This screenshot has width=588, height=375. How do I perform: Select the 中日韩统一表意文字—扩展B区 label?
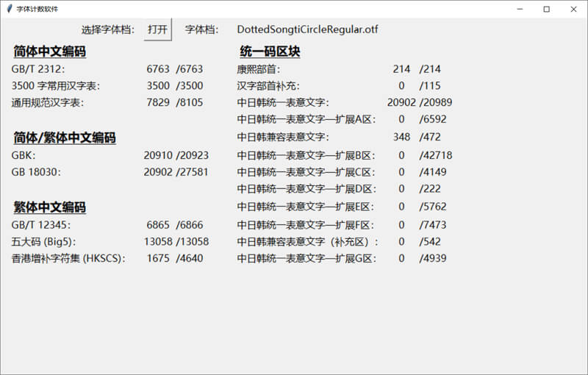click(306, 155)
